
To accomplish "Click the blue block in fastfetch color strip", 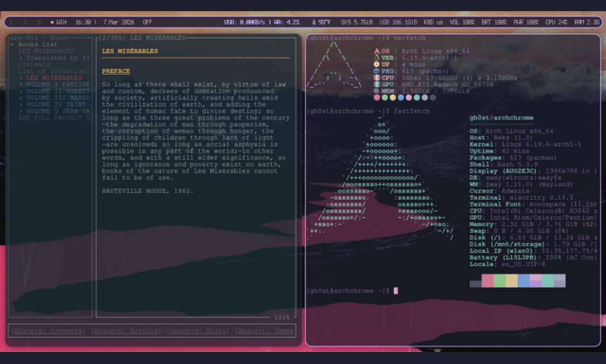I will click(x=524, y=281).
